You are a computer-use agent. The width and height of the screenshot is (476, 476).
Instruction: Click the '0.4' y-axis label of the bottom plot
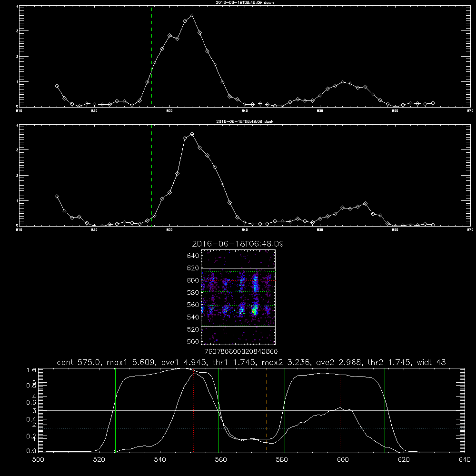pos(31,419)
